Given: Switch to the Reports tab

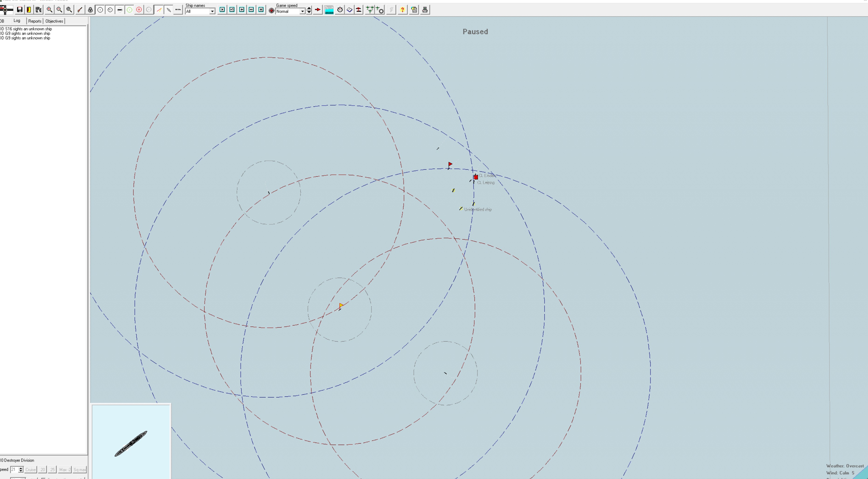Looking at the screenshot, I should point(35,21).
